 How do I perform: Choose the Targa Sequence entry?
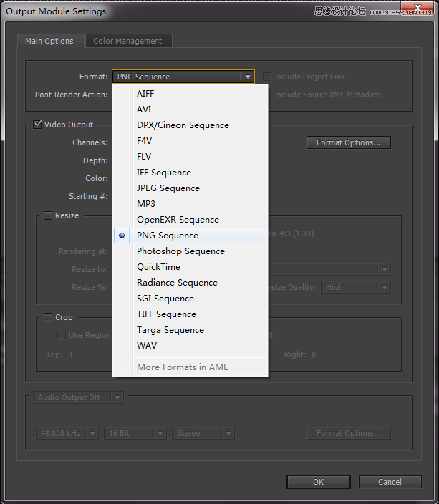170,330
